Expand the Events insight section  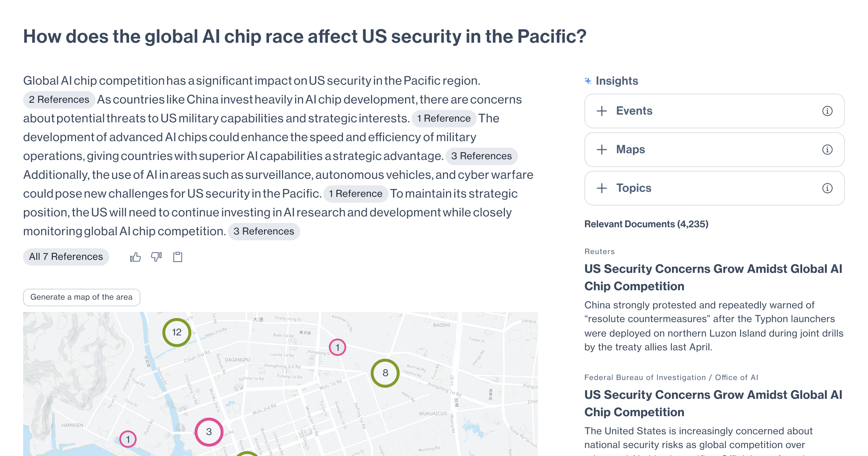click(x=714, y=111)
